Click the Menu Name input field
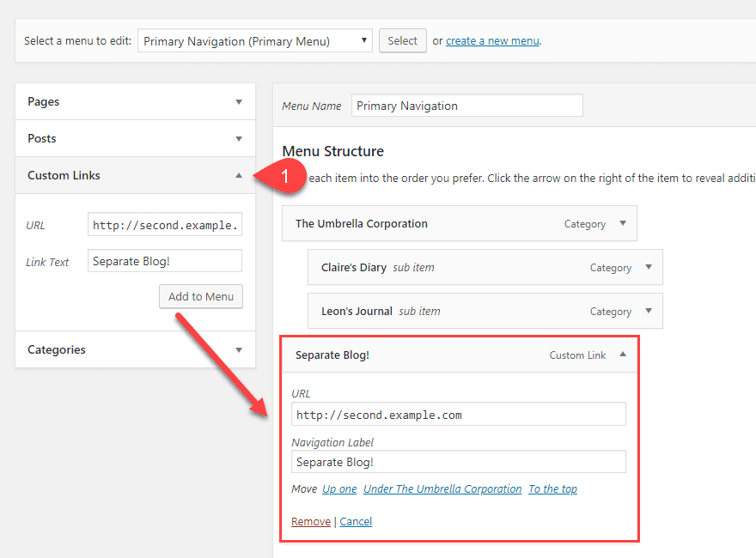This screenshot has width=756, height=558. point(466,105)
